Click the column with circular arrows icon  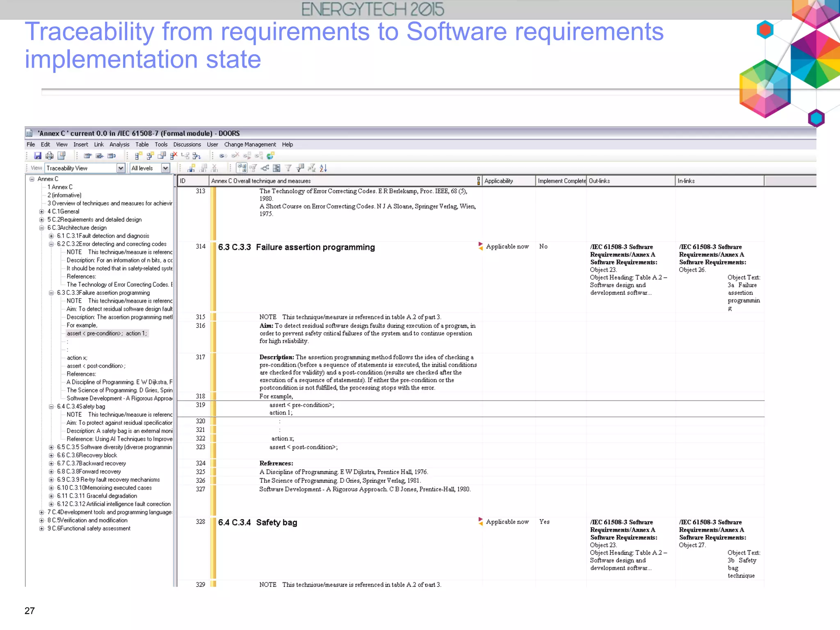point(112,155)
